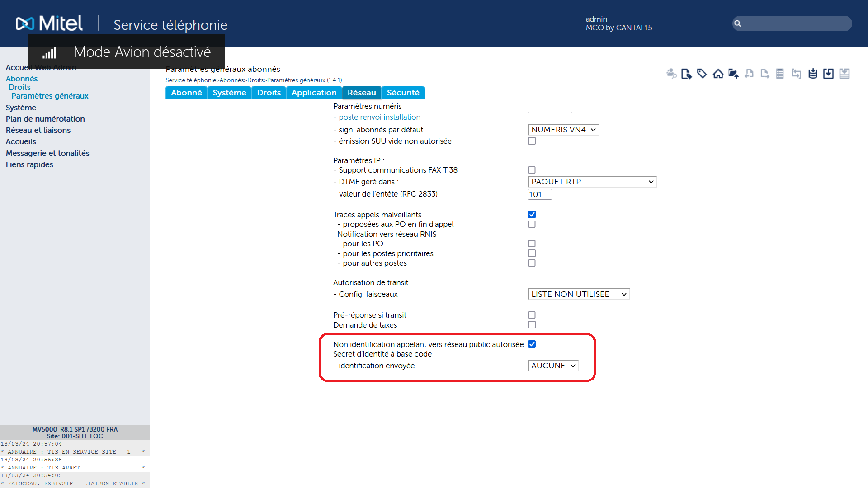This screenshot has width=868, height=488.
Task: Switch to the Droits tab
Action: click(x=269, y=93)
